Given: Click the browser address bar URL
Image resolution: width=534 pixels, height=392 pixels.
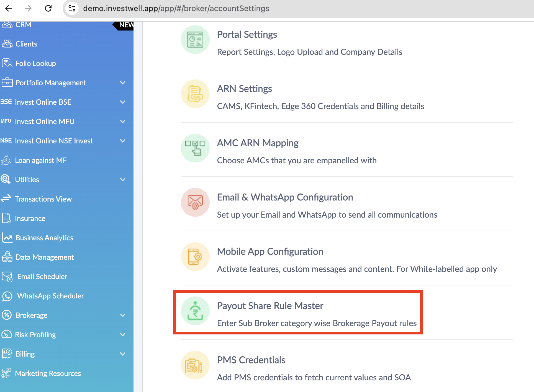Looking at the screenshot, I should tap(176, 8).
